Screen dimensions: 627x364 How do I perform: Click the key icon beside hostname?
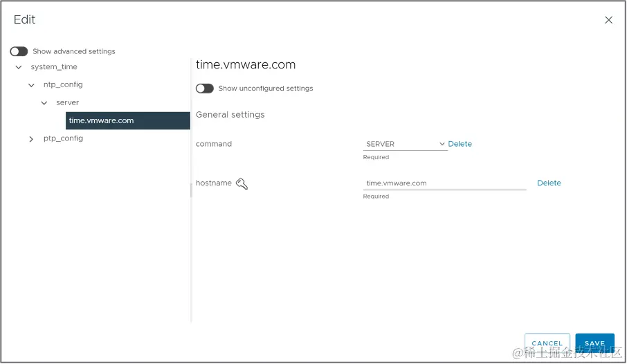[x=242, y=183]
